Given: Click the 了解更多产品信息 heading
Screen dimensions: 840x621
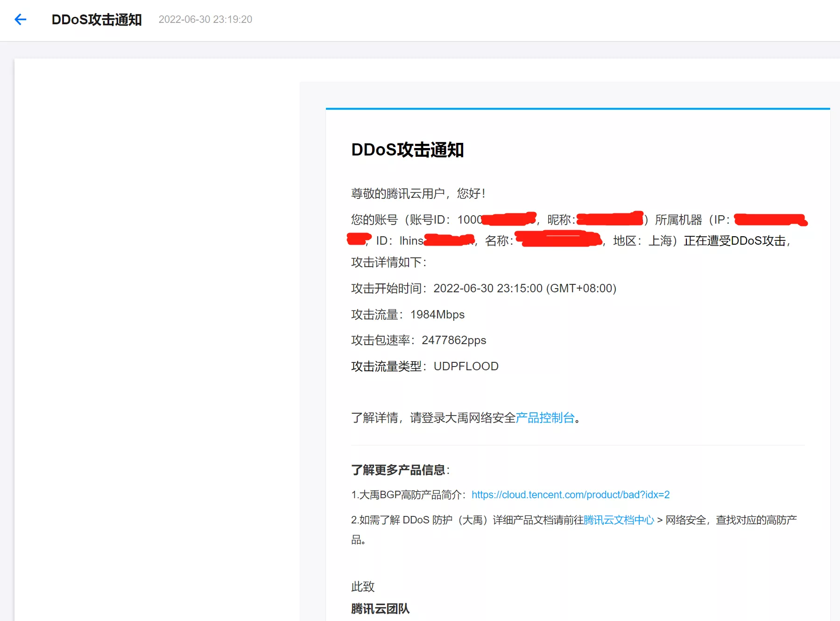Looking at the screenshot, I should (x=398, y=470).
